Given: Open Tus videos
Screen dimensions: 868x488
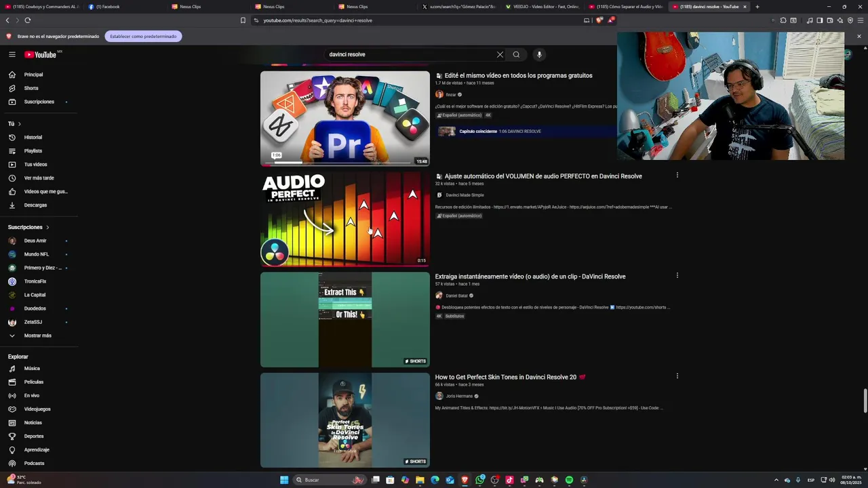Looking at the screenshot, I should point(36,164).
